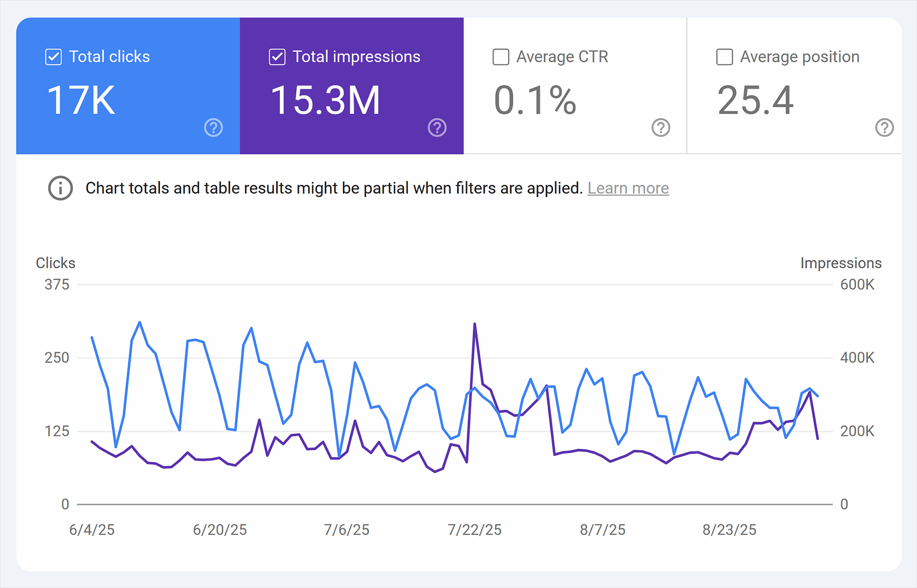
Task: Click the clicks peak after 6/4/25
Action: click(x=140, y=322)
